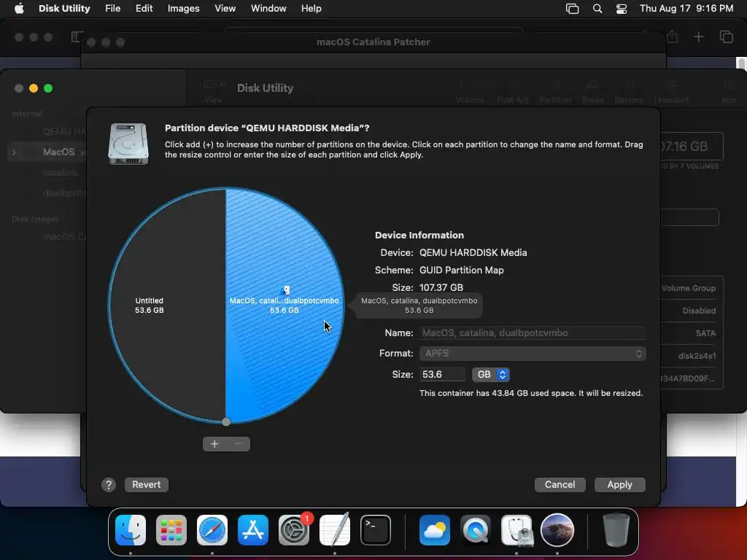Image resolution: width=747 pixels, height=560 pixels.
Task: Click Safari's share icon behind the dialog
Action: point(672,36)
